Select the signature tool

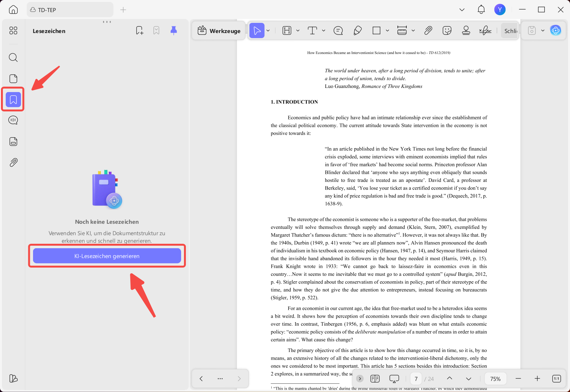485,30
